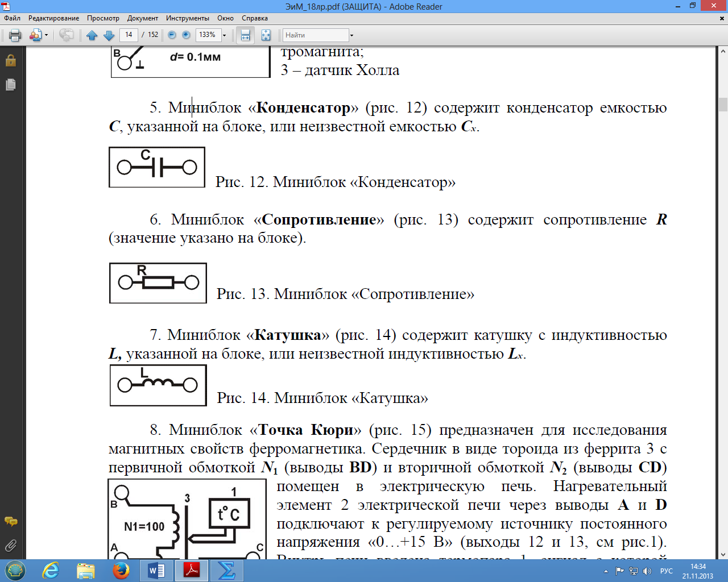Go to next page with down arrow

pos(109,35)
